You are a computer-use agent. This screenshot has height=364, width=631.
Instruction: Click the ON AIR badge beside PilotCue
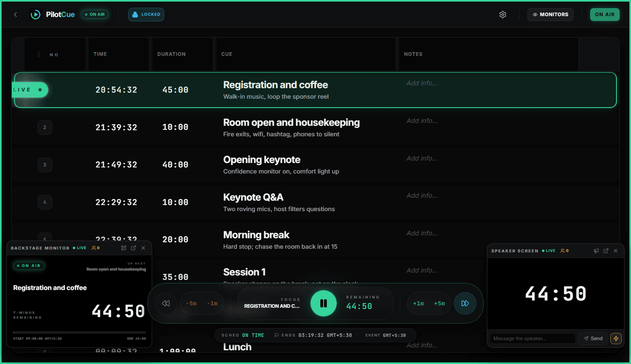coord(95,15)
